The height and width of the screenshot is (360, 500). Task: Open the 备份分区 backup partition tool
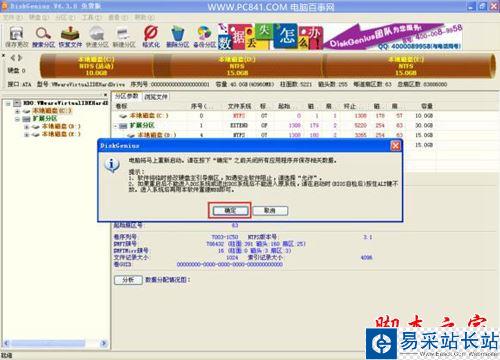pyautogui.click(x=205, y=36)
